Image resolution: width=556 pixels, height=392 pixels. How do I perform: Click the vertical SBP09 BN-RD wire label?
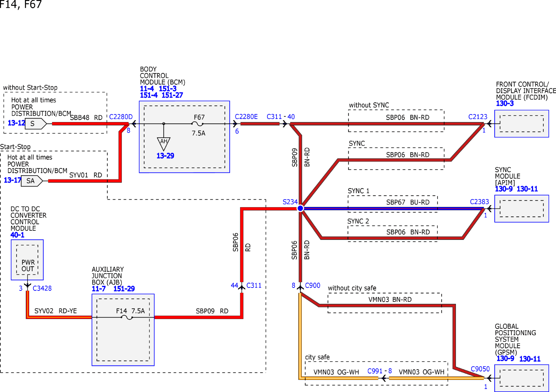pyautogui.click(x=301, y=157)
